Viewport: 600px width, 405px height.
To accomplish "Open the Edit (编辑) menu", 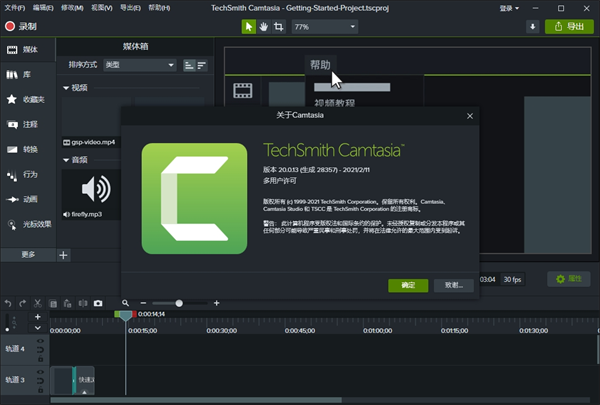I will (x=43, y=7).
